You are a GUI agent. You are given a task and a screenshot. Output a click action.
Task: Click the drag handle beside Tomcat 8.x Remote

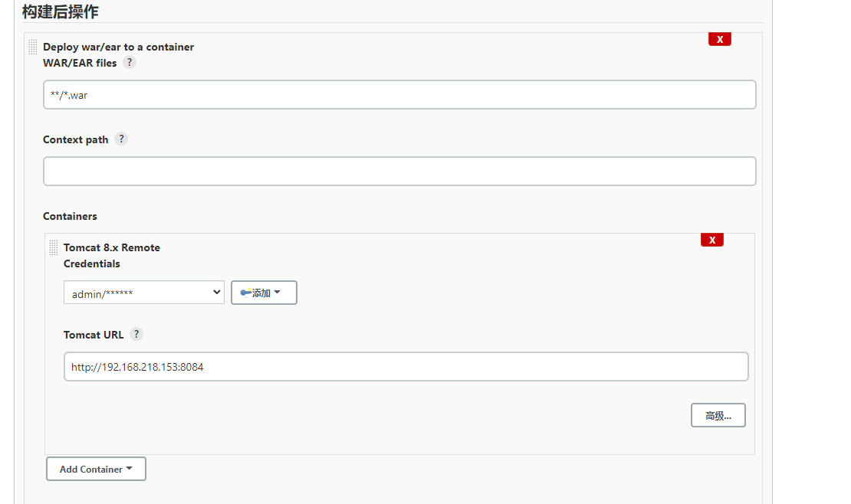click(53, 247)
